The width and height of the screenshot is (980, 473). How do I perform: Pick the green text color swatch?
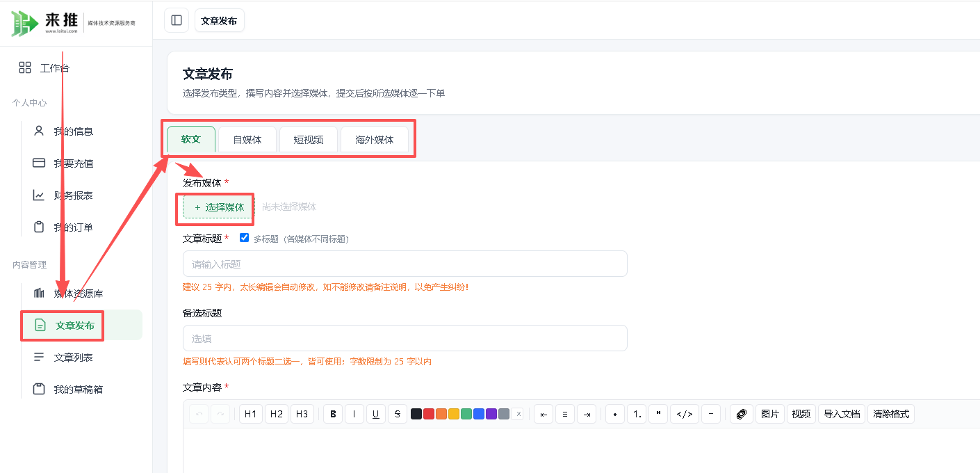[466, 414]
